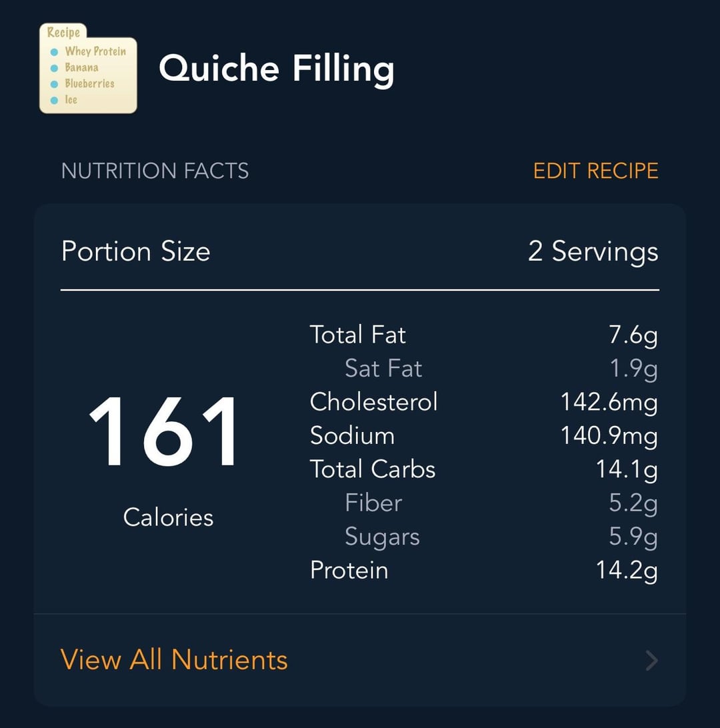Open the Edit Recipe link
720x728 pixels.
click(595, 171)
